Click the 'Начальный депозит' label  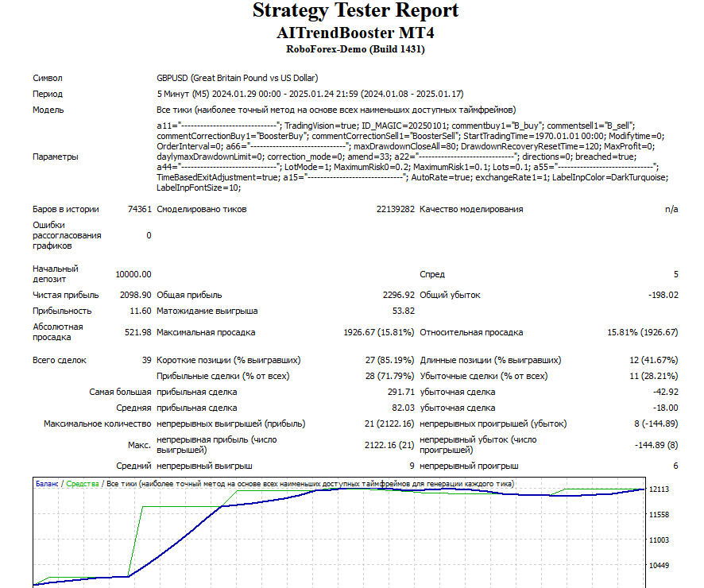pos(56,274)
